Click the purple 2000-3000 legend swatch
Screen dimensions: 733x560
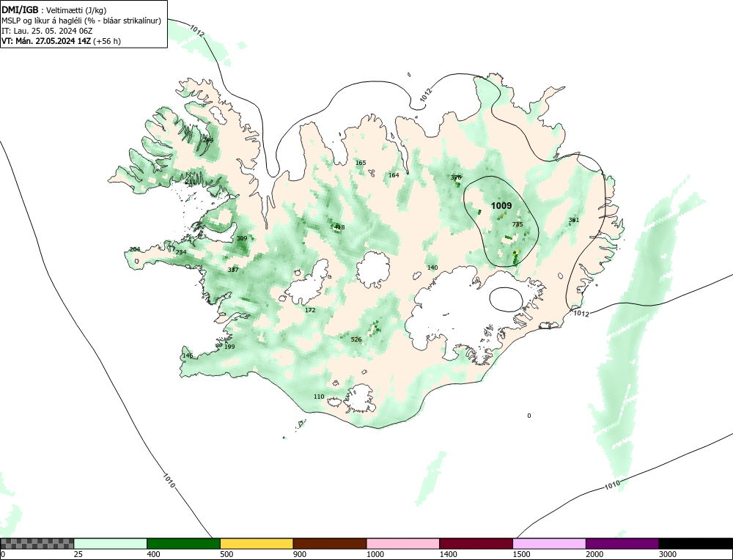[x=622, y=544]
